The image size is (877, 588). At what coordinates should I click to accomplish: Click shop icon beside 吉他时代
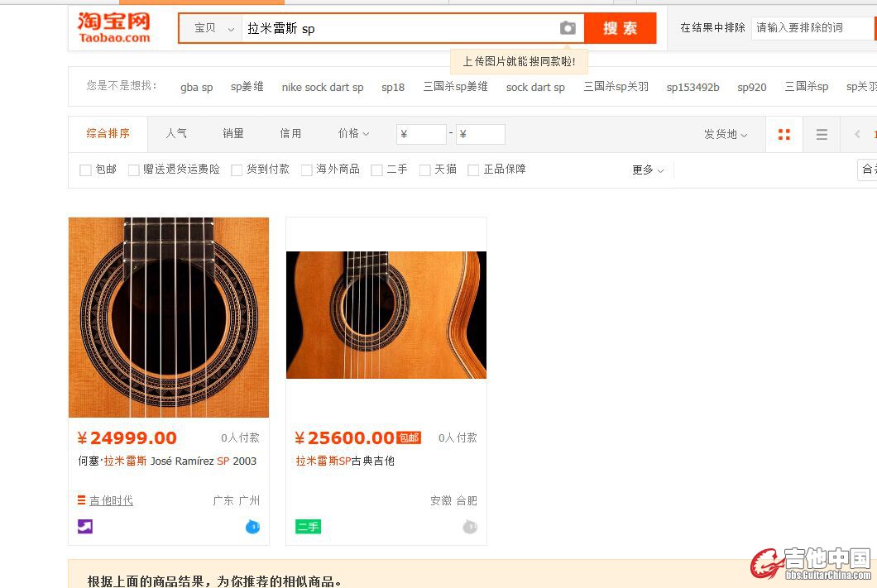(82, 500)
